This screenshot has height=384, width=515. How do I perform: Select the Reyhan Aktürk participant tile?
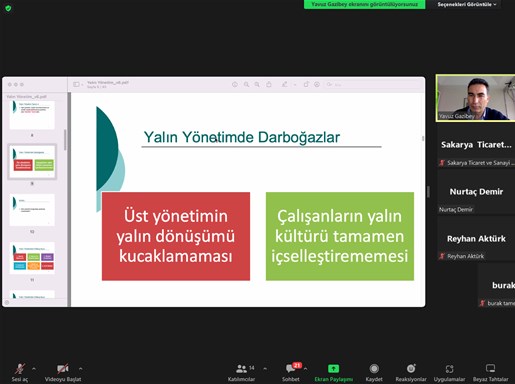click(x=476, y=241)
